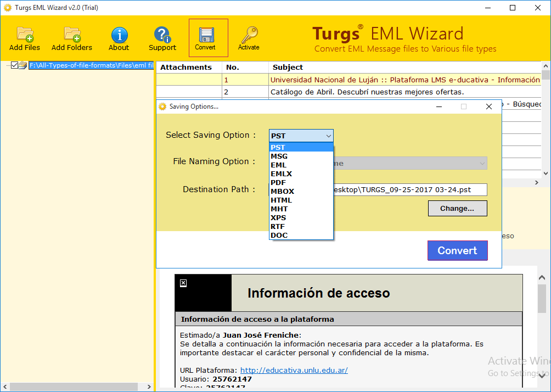Image resolution: width=551 pixels, height=392 pixels.
Task: Open the Support help icon
Action: 162,35
